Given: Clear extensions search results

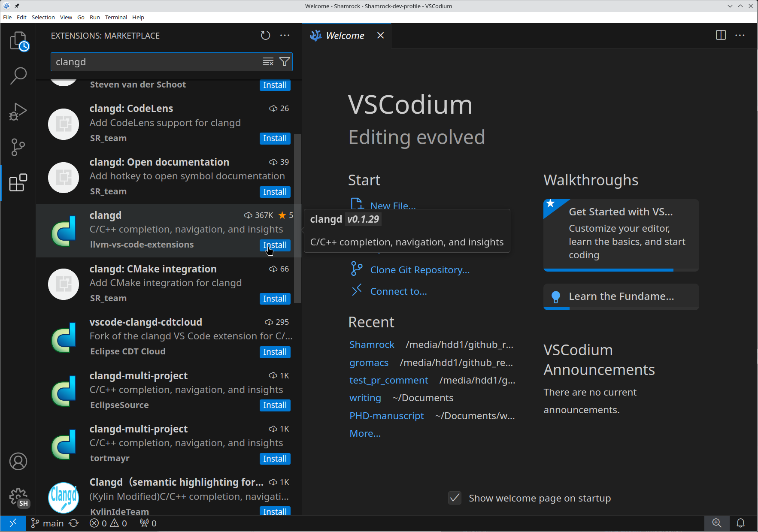Looking at the screenshot, I should click(268, 62).
